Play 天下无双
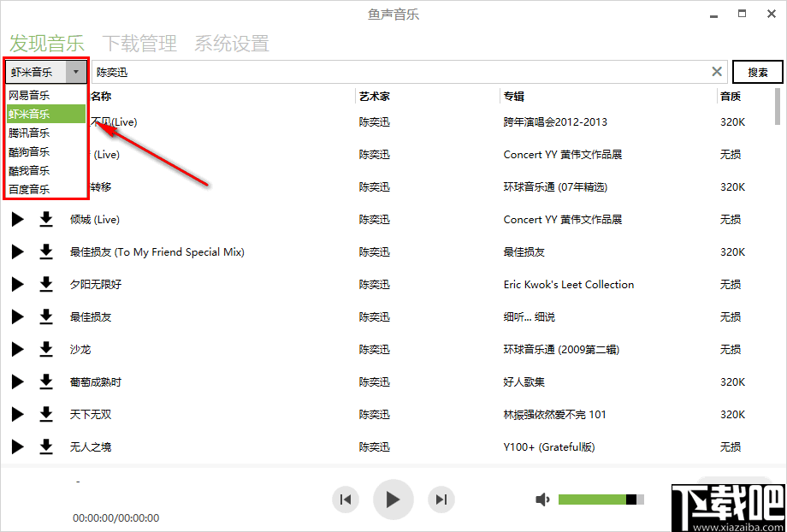Screen dimensions: 787x532 (x=17, y=414)
